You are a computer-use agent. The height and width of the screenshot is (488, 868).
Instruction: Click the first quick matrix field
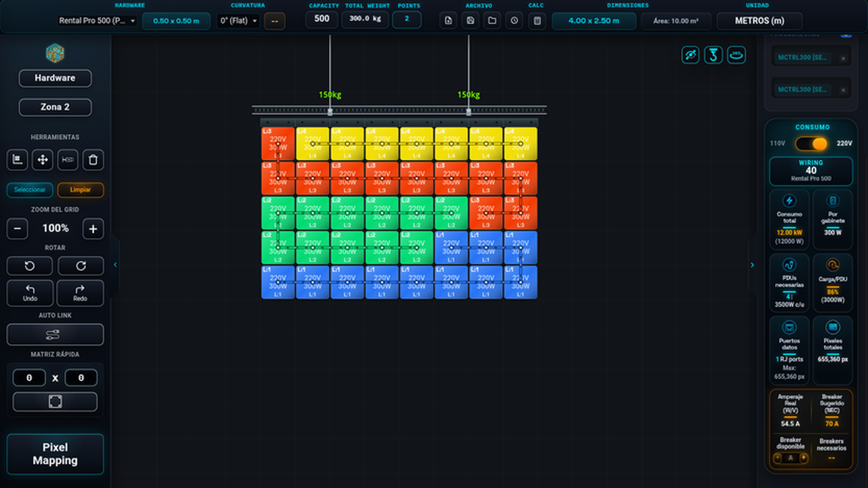29,378
